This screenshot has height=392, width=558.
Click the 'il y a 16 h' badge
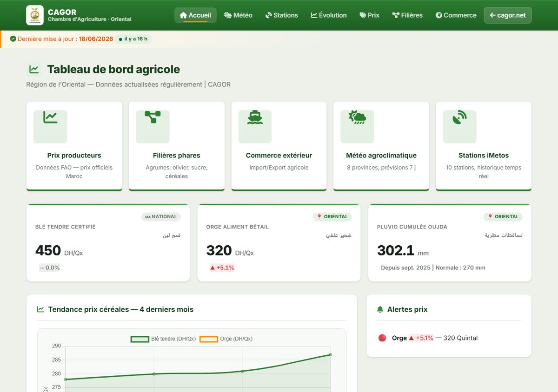point(133,39)
